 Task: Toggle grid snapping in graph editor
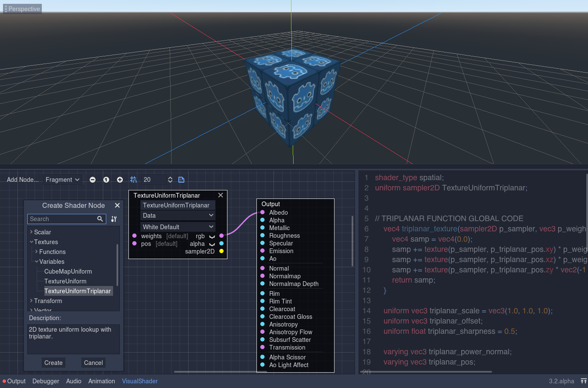(134, 180)
